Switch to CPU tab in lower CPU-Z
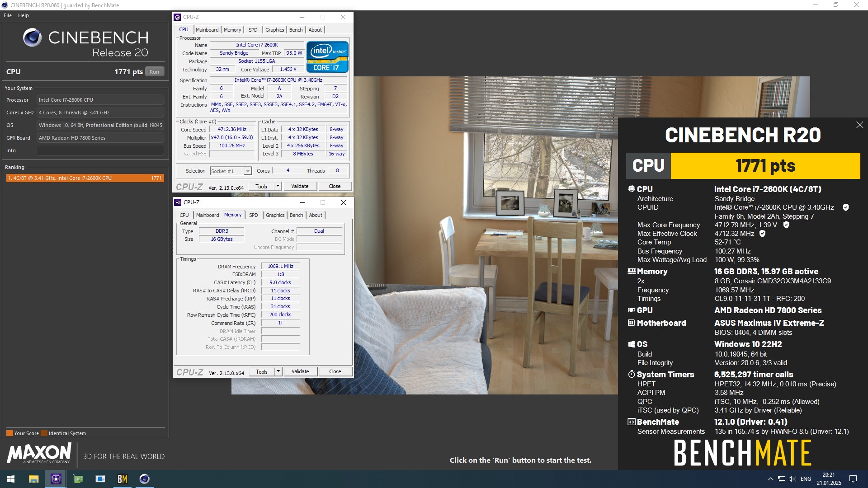 click(184, 215)
